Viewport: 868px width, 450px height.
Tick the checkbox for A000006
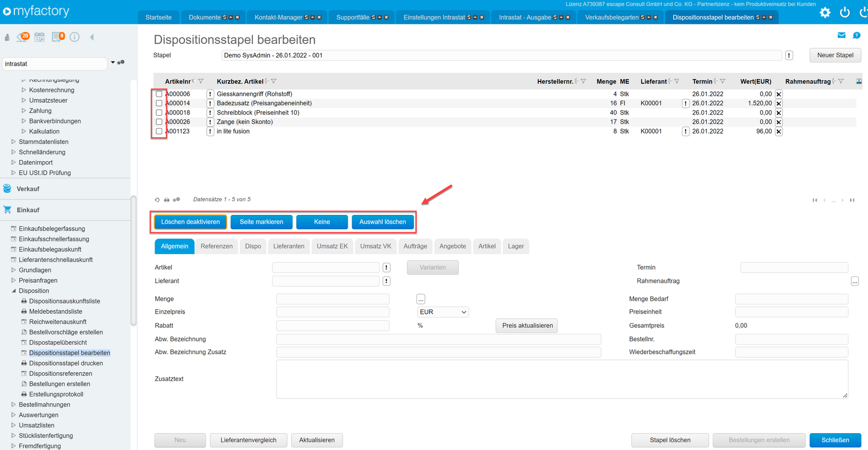[x=159, y=94]
